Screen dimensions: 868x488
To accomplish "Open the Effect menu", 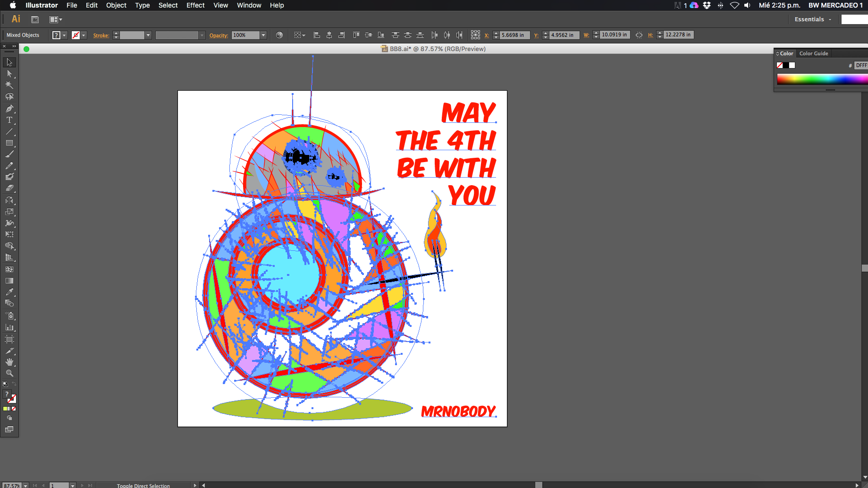I will [x=195, y=5].
